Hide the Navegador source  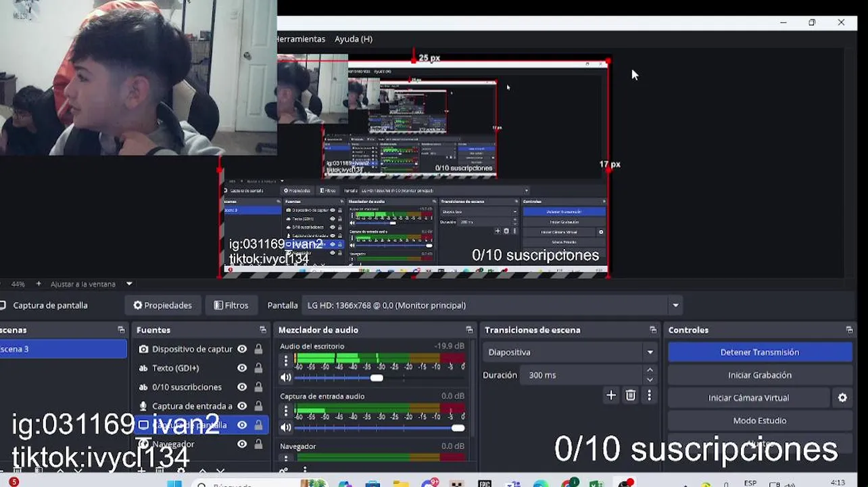242,444
